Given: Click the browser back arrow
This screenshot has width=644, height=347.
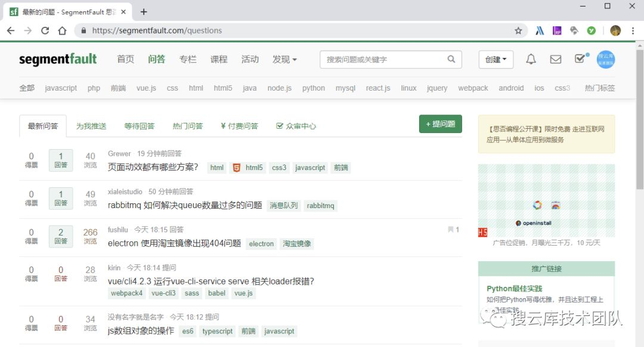Looking at the screenshot, I should [11, 30].
